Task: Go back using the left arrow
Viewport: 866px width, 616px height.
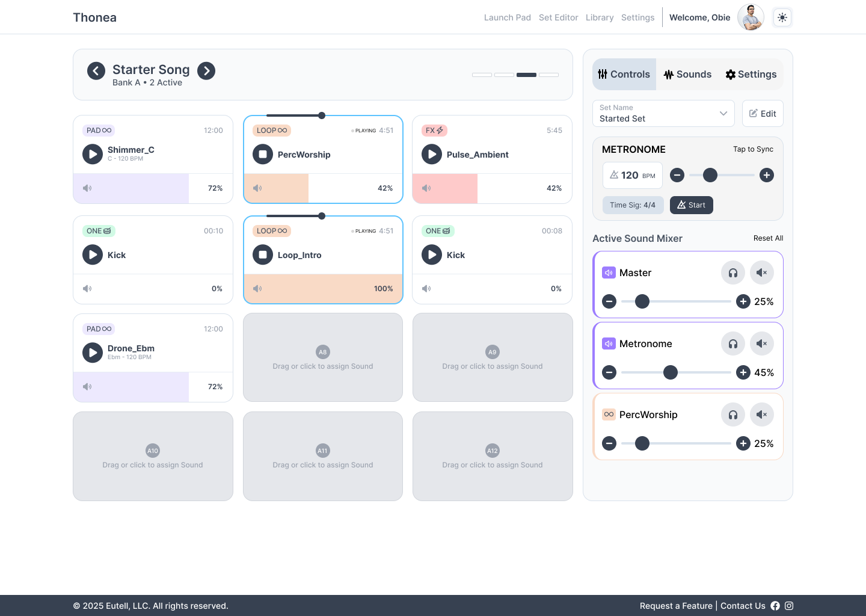Action: click(x=96, y=70)
